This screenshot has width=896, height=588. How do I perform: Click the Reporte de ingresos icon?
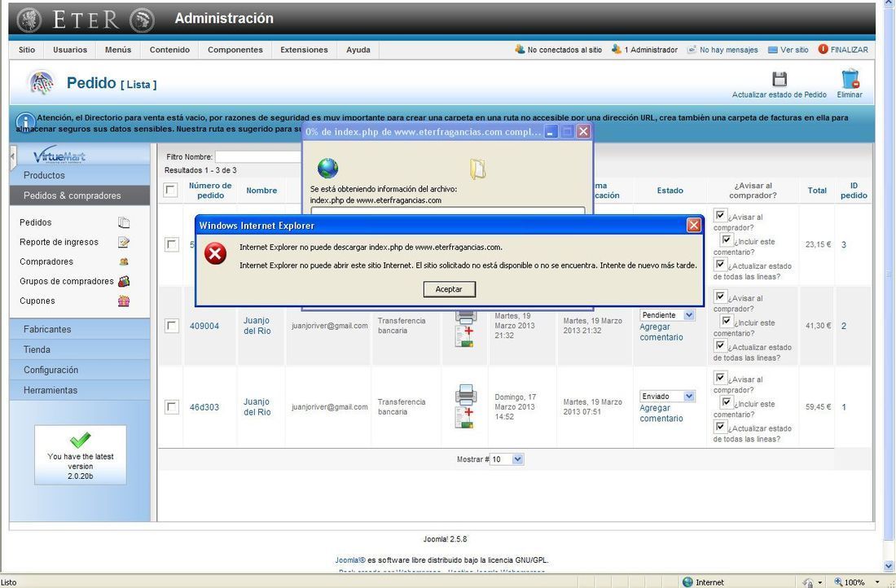click(124, 242)
